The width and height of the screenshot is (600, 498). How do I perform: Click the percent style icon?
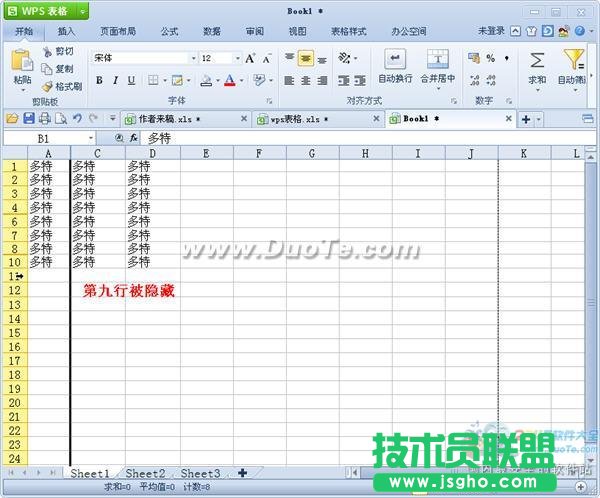[x=491, y=58]
